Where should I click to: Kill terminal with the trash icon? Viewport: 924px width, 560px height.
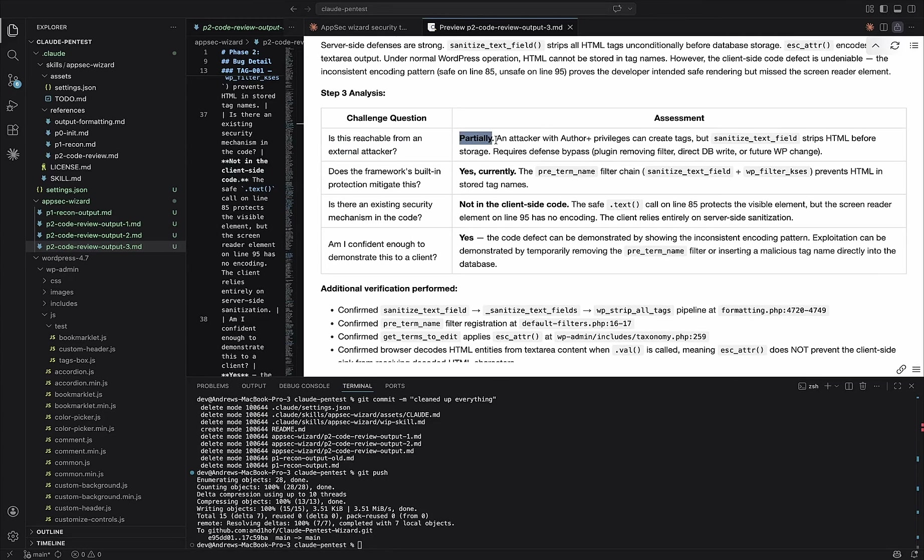tap(863, 386)
